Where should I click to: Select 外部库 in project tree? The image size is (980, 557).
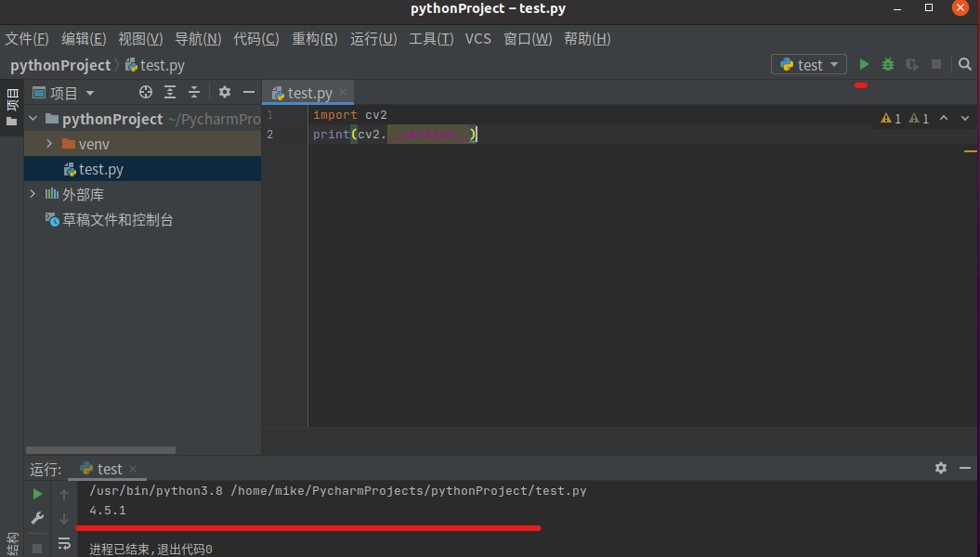coord(83,194)
